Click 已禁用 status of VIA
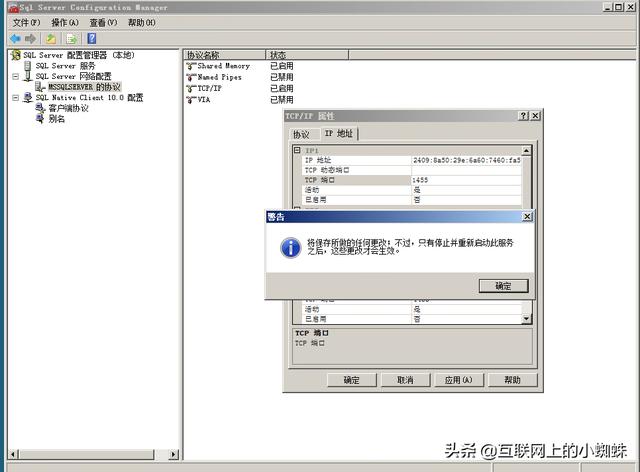Viewport: 640px width, 472px height. [282, 100]
